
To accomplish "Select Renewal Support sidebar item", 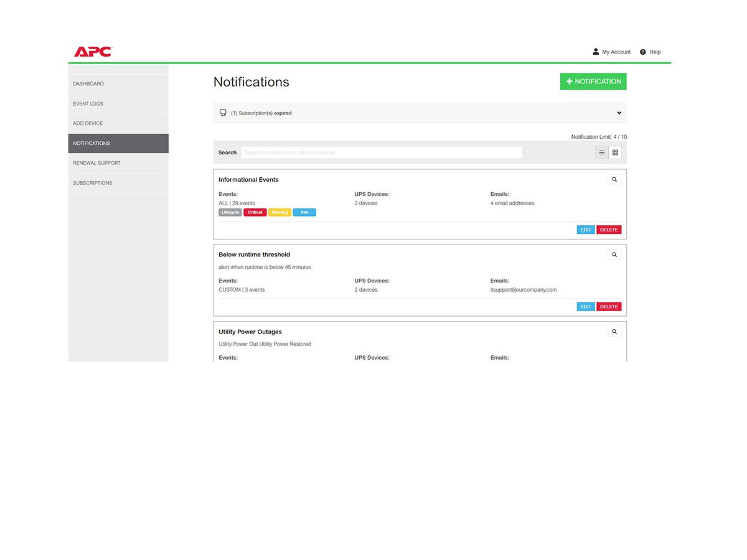I will click(x=96, y=163).
